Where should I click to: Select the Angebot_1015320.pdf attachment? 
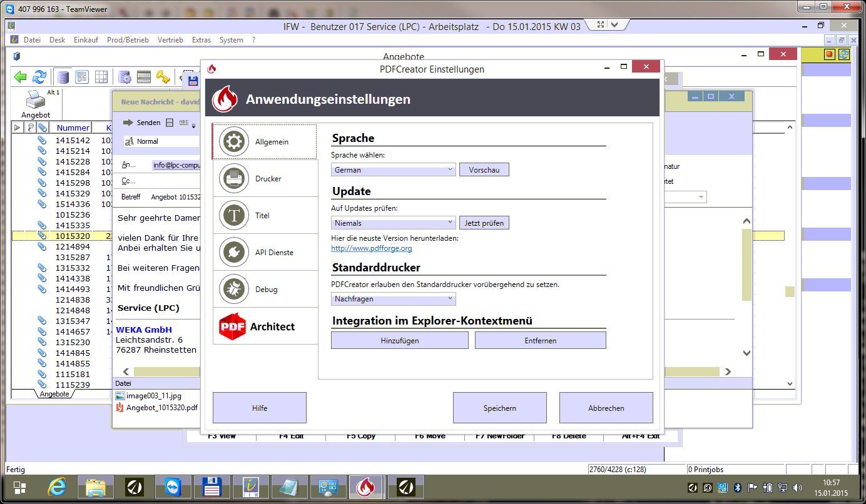[161, 408]
